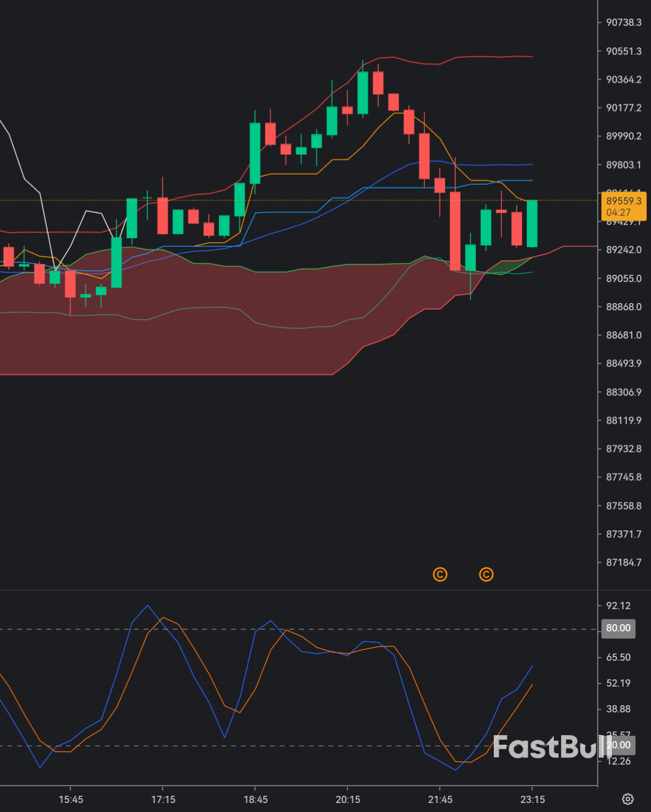Click the 90738.3 price axis label

click(623, 23)
